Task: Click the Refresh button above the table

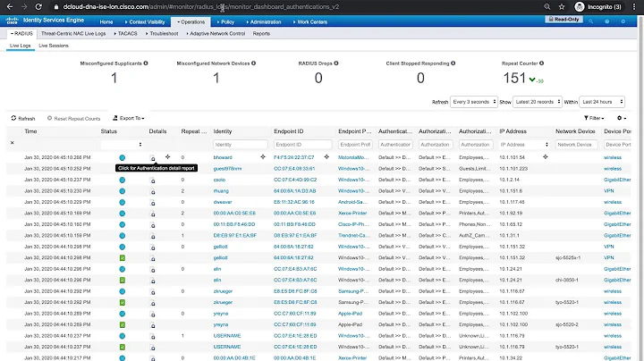Action: (x=23, y=118)
